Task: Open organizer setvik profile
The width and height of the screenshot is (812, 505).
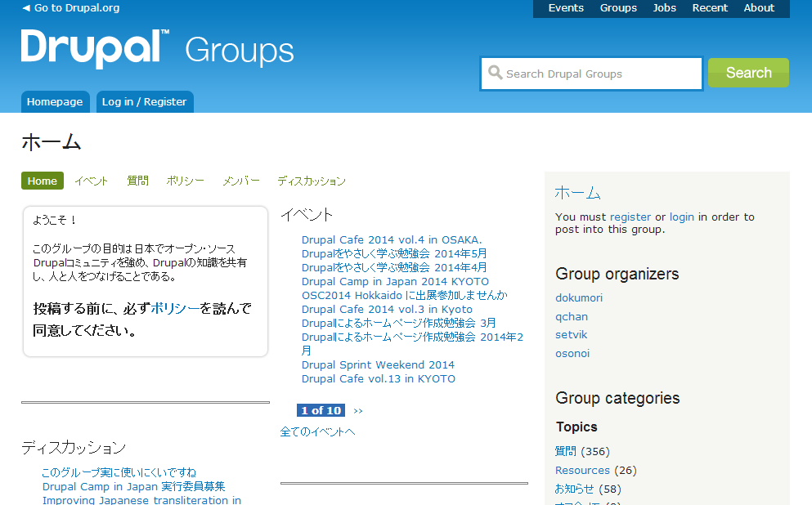Action: (572, 335)
